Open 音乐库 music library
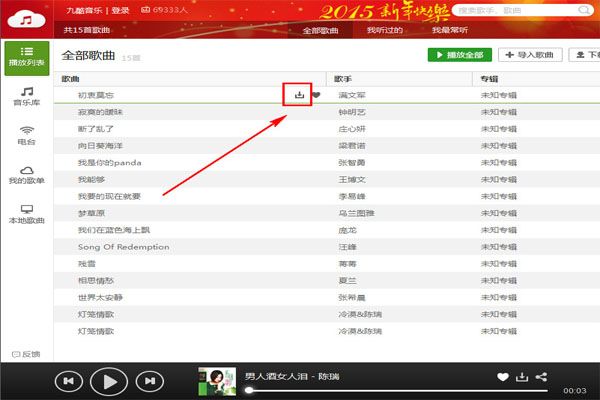The width and height of the screenshot is (600, 400). click(26, 97)
